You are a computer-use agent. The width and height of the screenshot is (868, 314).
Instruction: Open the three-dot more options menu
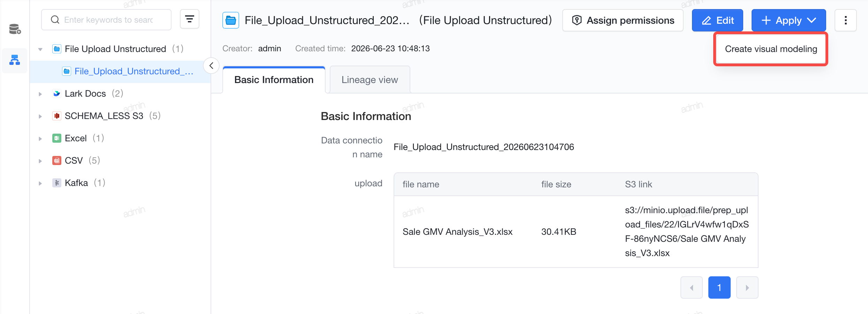846,20
